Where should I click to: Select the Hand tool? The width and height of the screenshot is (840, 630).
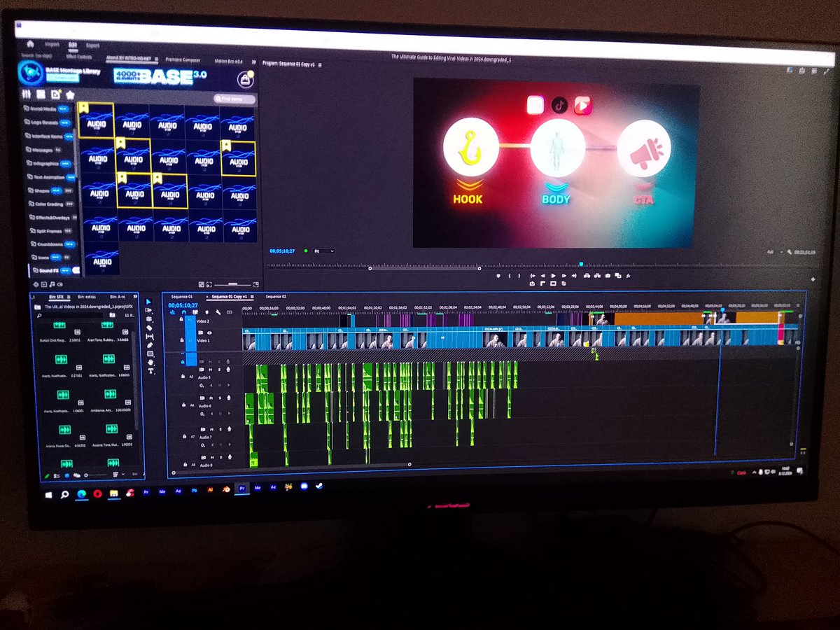pos(149,363)
